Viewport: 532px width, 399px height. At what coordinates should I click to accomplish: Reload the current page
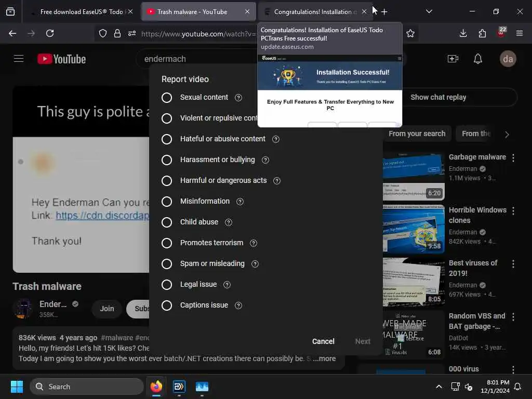coord(50,33)
